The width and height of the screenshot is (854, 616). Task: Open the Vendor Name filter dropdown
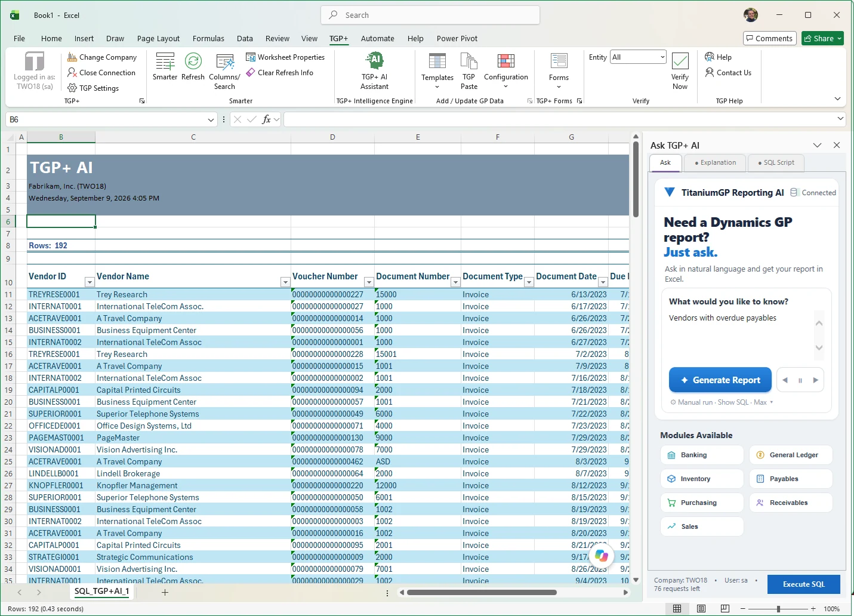285,282
